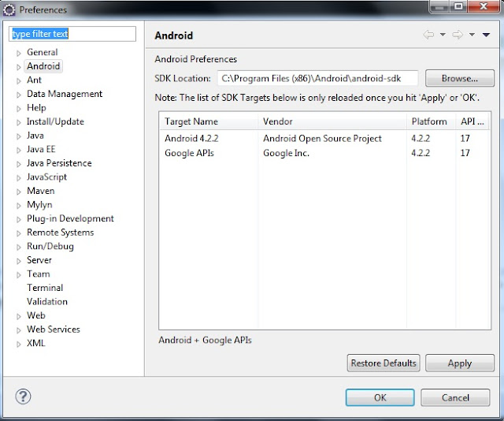
Task: Expand the Remote Systems tree node
Action: point(19,233)
